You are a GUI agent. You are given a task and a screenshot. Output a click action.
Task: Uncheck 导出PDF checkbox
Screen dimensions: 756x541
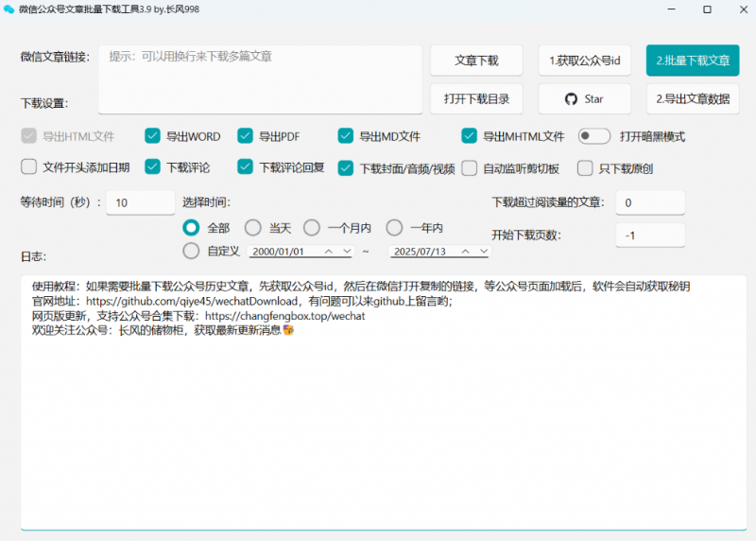tap(245, 136)
